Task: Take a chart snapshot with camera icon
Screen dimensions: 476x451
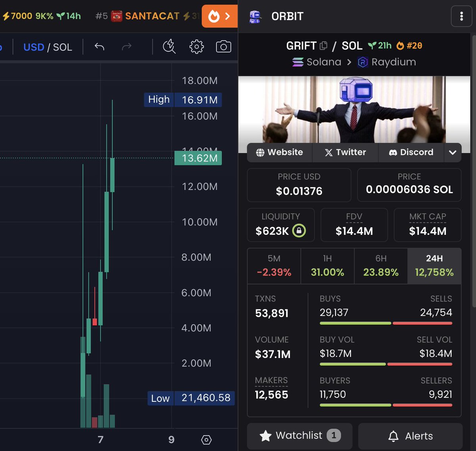Action: tap(223, 47)
